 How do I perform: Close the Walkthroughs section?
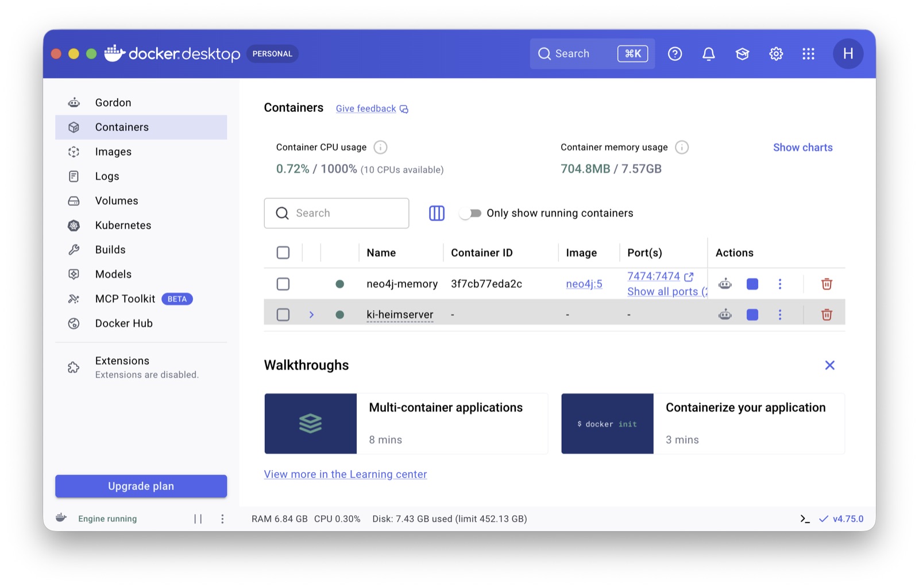829,365
